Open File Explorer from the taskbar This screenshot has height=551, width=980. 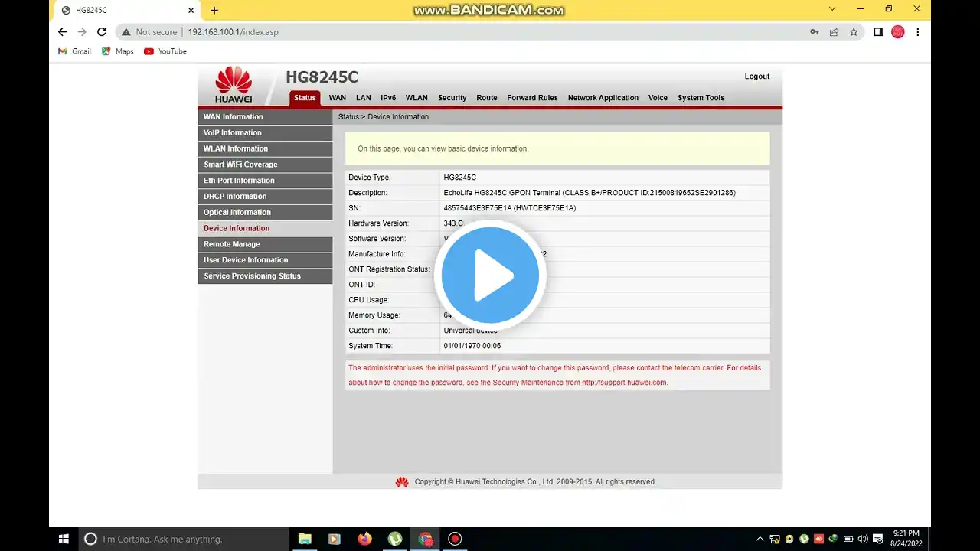tap(304, 539)
